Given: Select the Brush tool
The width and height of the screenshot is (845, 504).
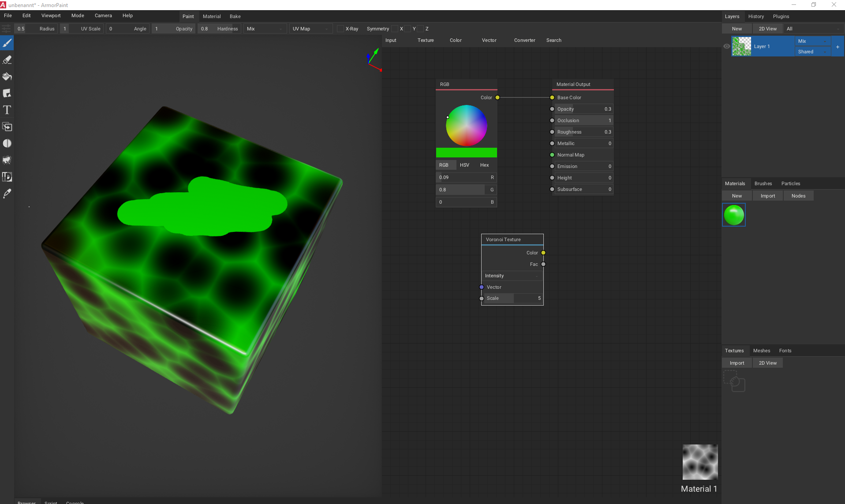Looking at the screenshot, I should 7,43.
